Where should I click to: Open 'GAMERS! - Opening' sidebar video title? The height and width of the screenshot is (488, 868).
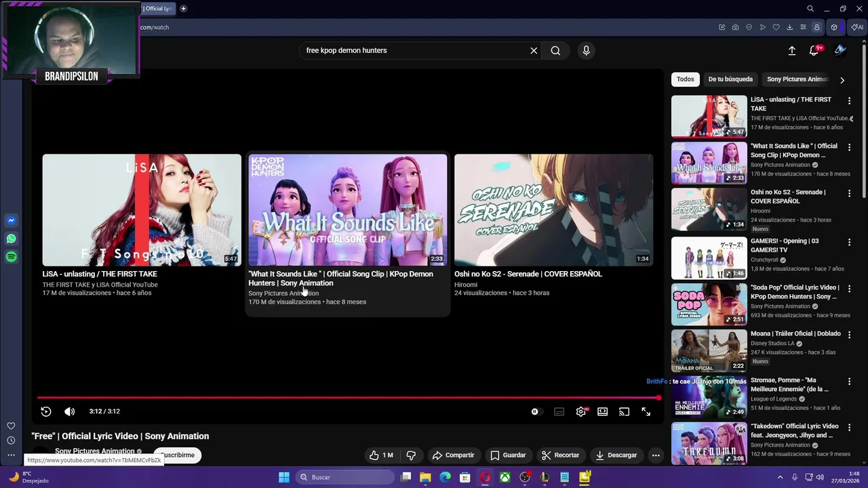tap(785, 245)
